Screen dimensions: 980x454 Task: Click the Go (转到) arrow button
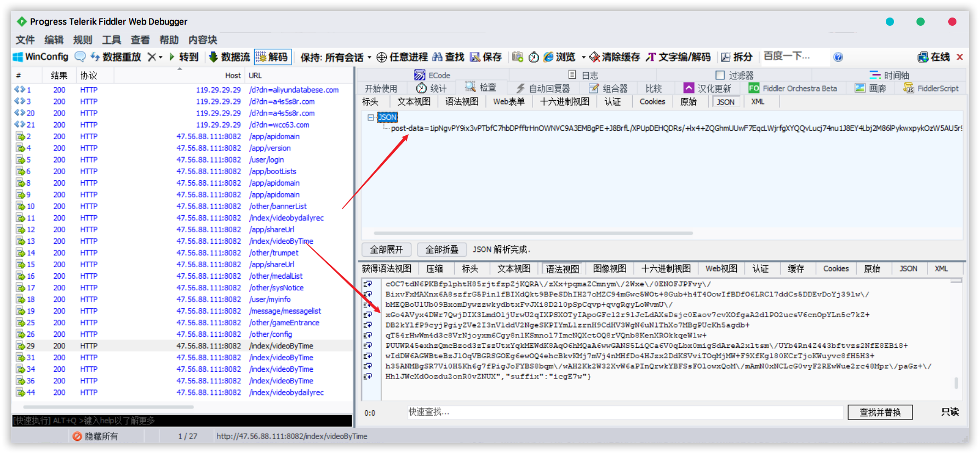(x=184, y=57)
